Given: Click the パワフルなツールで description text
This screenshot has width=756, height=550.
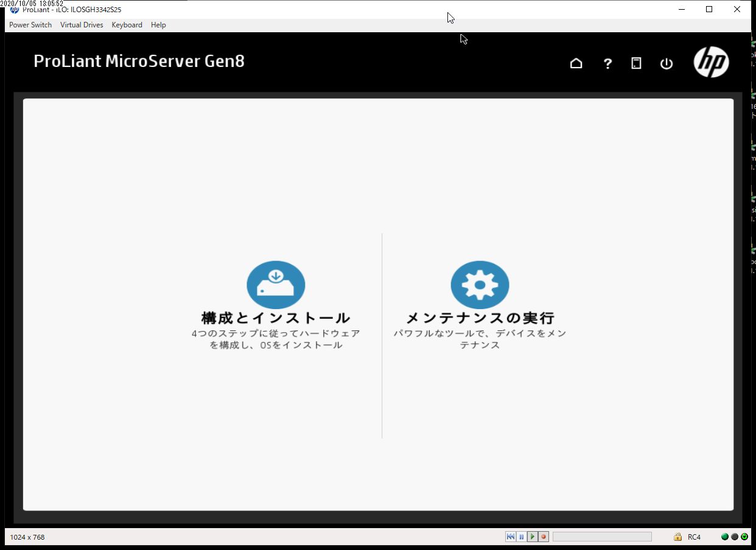Looking at the screenshot, I should point(480,339).
